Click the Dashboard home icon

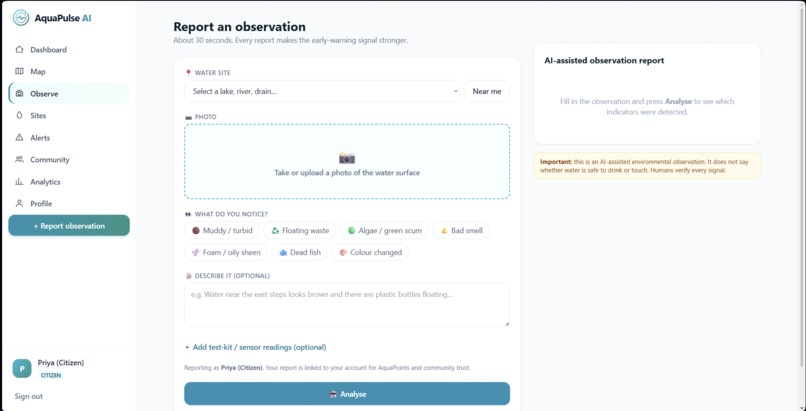click(20, 50)
